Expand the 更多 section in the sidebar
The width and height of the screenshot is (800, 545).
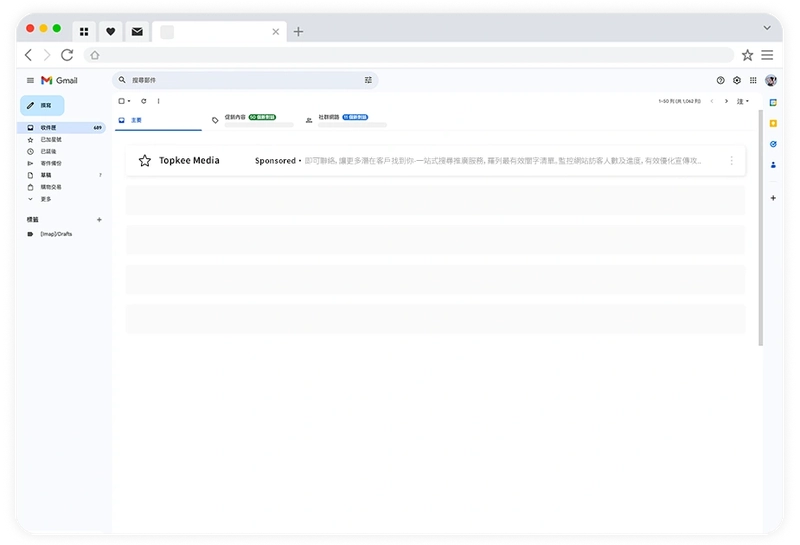[45, 199]
